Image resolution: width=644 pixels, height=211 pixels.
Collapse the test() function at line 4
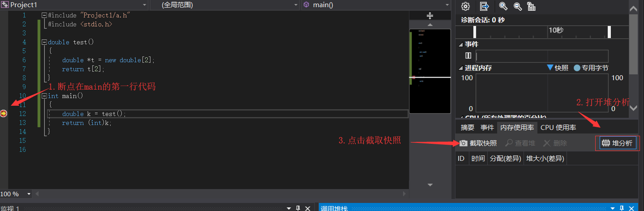pyautogui.click(x=44, y=42)
